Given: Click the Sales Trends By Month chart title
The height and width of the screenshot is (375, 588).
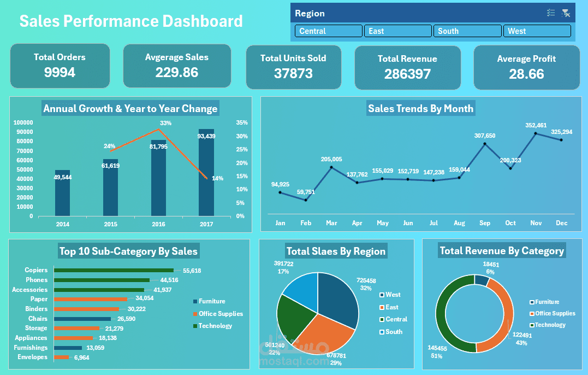Looking at the screenshot, I should (x=420, y=108).
